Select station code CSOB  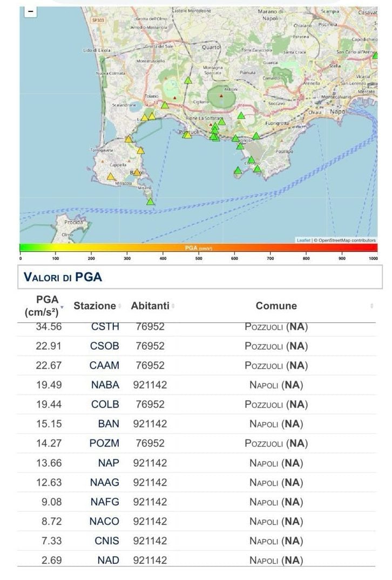pyautogui.click(x=105, y=346)
